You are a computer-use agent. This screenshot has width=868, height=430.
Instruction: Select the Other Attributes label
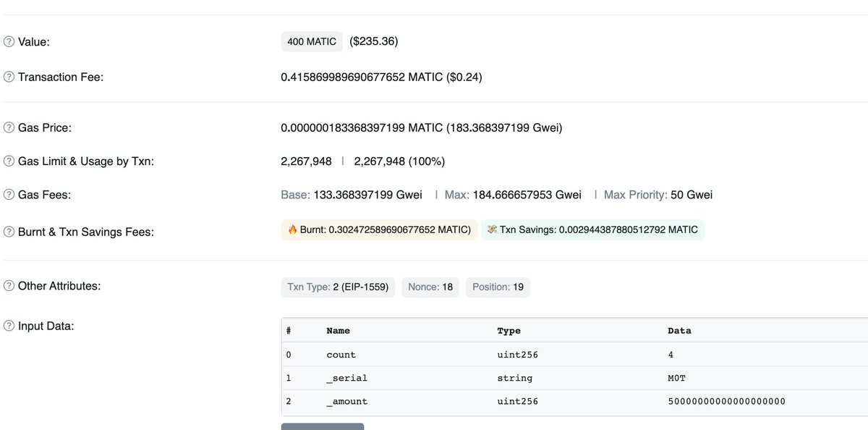pyautogui.click(x=59, y=286)
